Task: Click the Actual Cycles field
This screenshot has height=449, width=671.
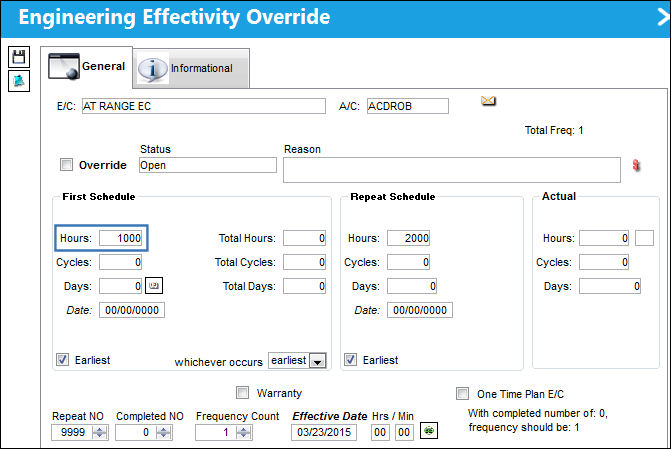Action: tap(604, 262)
